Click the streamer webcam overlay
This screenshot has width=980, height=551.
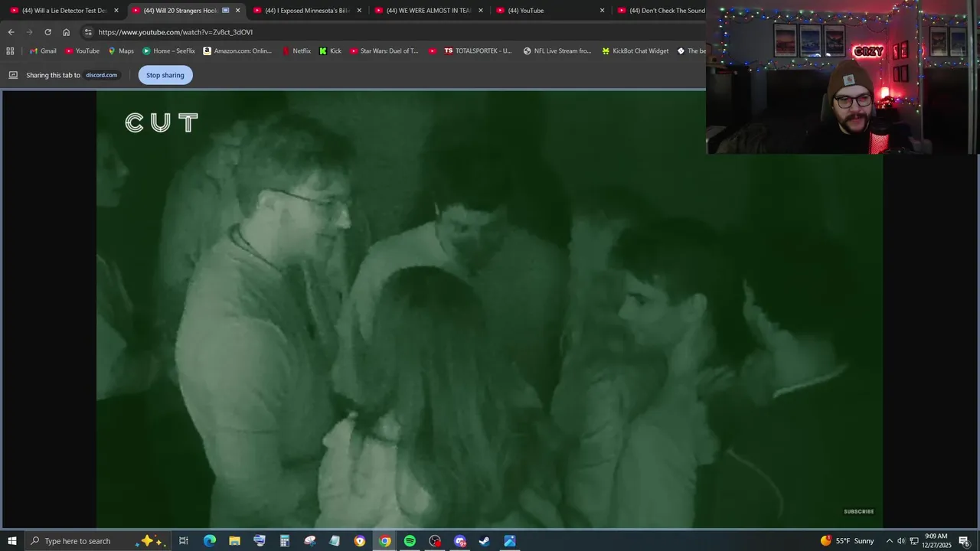(x=842, y=77)
